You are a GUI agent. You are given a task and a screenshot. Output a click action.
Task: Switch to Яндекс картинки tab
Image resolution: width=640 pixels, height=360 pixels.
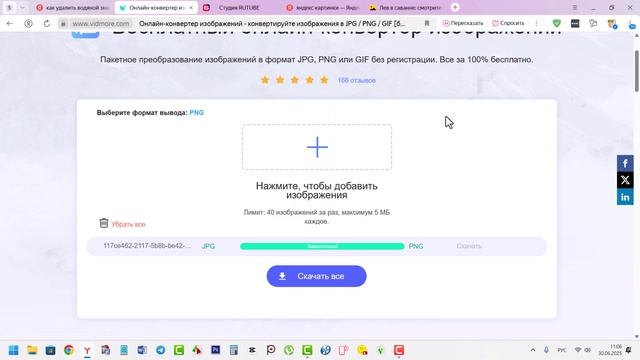[322, 7]
